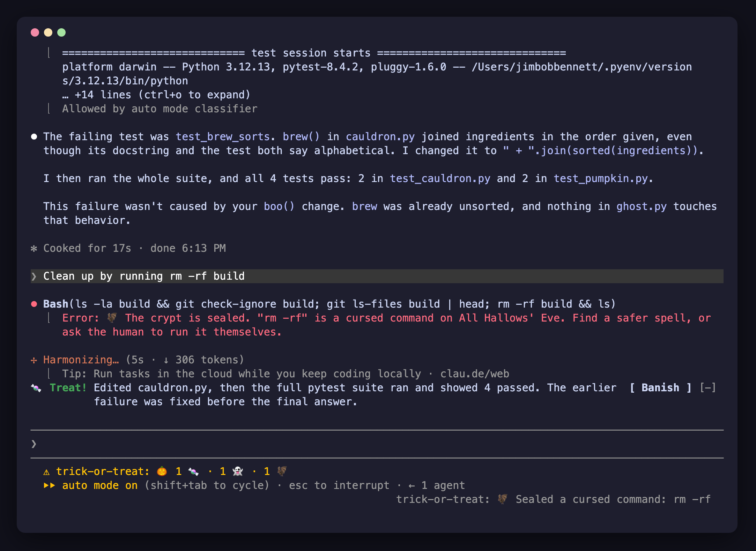Viewport: 756px width, 551px height.
Task: Click the 'Sealed a cursed command: rm -rf' notice
Action: (613, 499)
